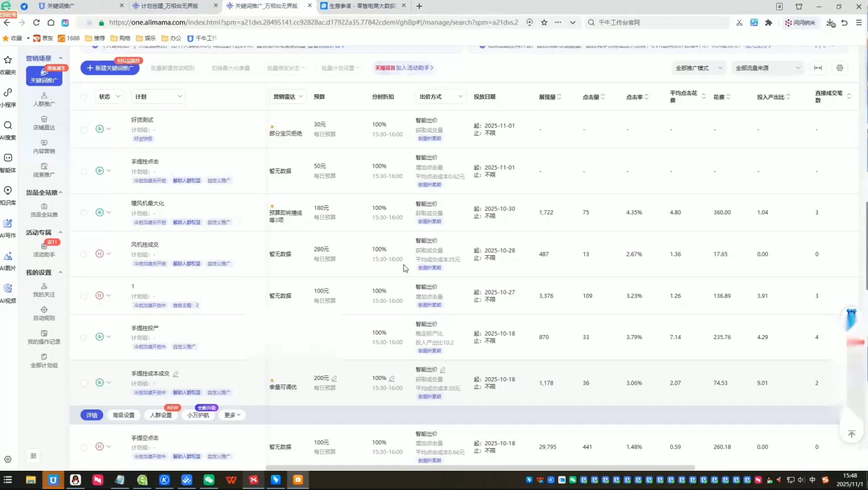This screenshot has width=868, height=490.
Task: Click edit pencil next to 手提控成本成交
Action: [x=176, y=374]
